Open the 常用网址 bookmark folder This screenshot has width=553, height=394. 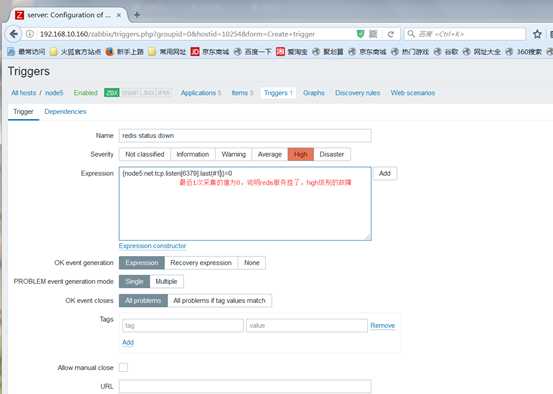(x=167, y=52)
